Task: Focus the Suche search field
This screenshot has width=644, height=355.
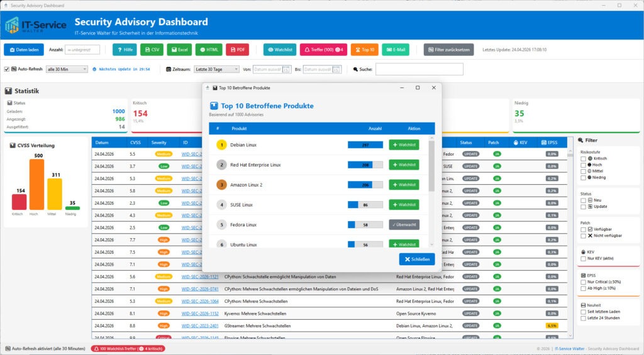Action: coord(419,69)
